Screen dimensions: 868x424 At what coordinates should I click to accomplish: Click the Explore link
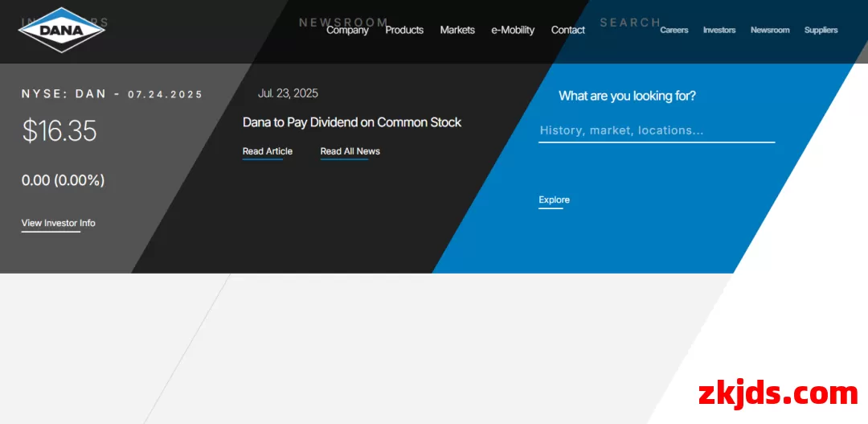click(554, 200)
